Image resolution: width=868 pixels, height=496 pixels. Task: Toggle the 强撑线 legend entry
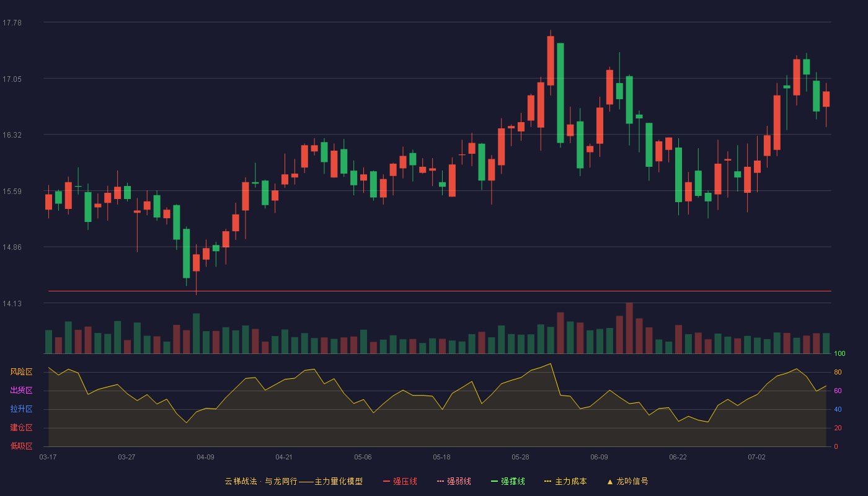point(508,481)
